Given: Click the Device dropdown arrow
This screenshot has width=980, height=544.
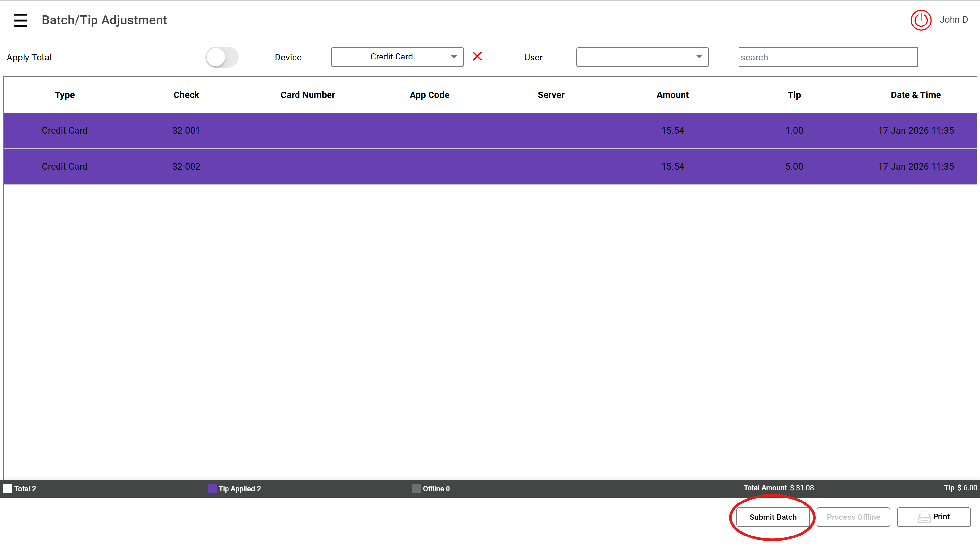Looking at the screenshot, I should (454, 57).
